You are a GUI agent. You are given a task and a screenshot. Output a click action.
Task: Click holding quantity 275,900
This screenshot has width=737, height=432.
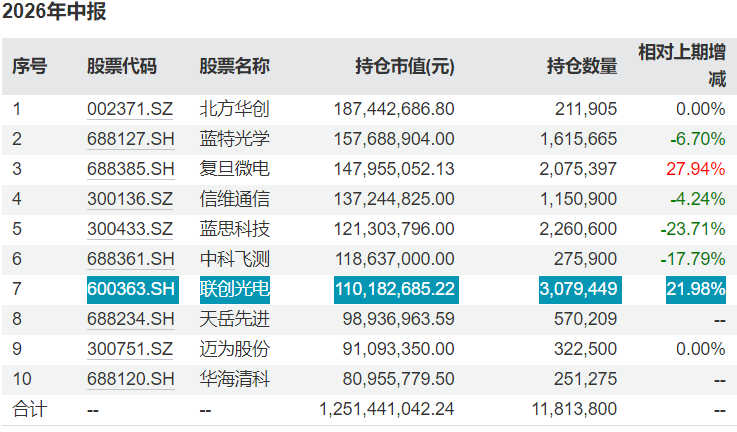[585, 259]
